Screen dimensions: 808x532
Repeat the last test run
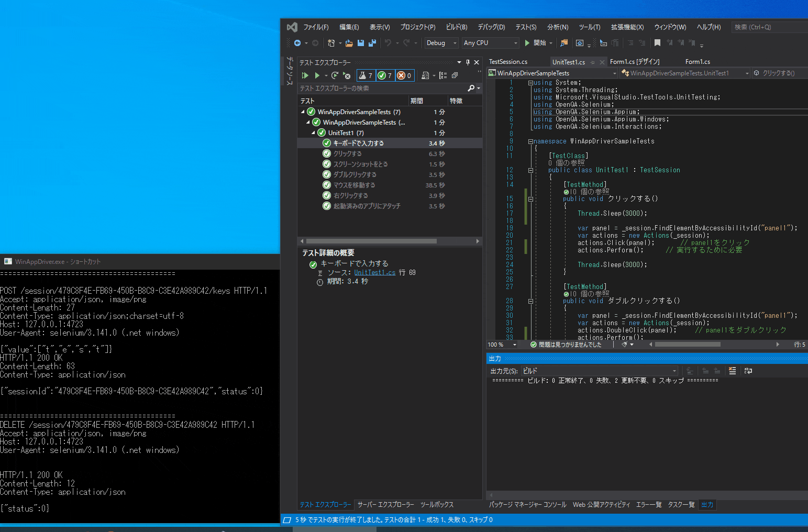tap(335, 75)
